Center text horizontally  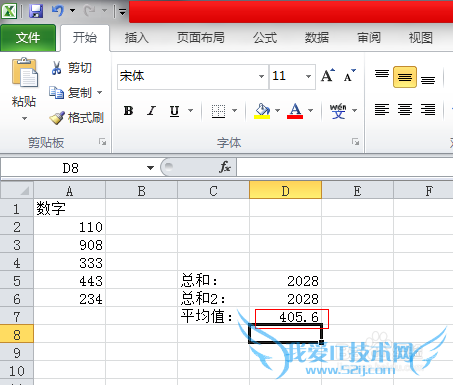405,110
